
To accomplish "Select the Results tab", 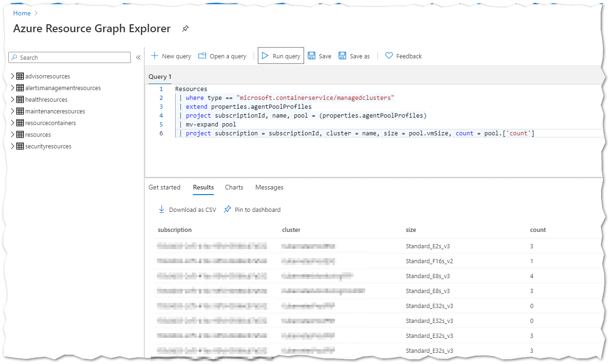I will (x=203, y=187).
